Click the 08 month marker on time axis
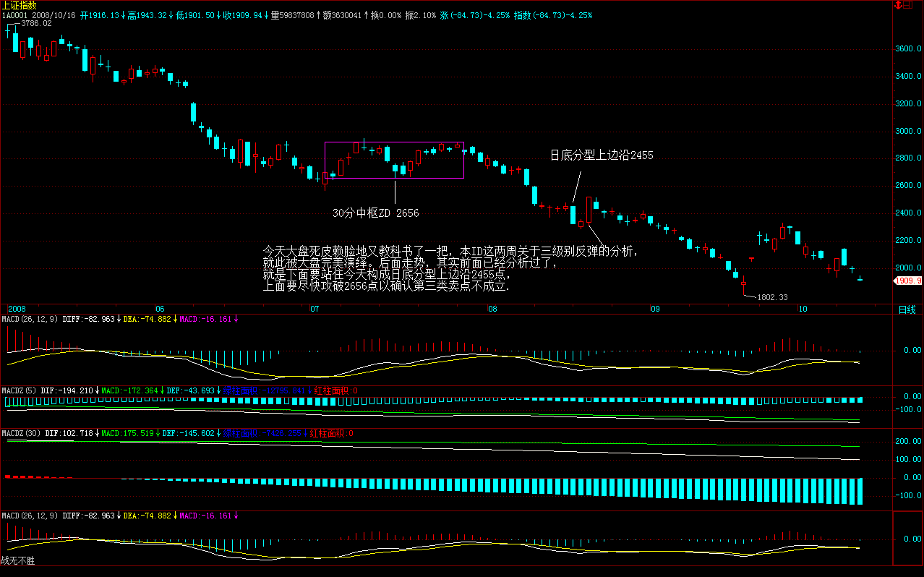The image size is (924, 577). (492, 309)
